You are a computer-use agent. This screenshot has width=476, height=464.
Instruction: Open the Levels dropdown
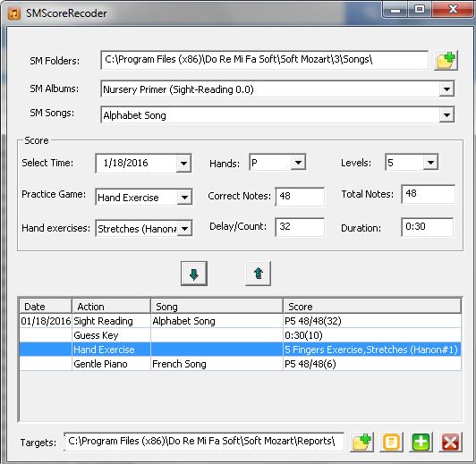point(430,162)
